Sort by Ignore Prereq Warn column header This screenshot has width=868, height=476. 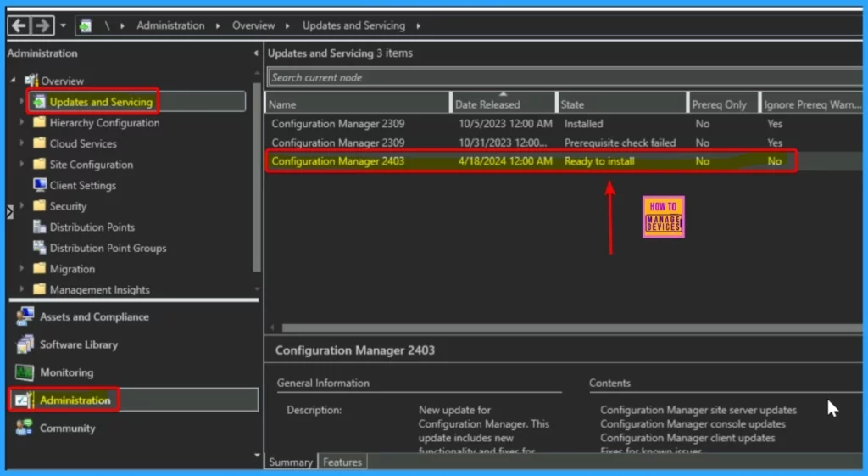pos(812,104)
